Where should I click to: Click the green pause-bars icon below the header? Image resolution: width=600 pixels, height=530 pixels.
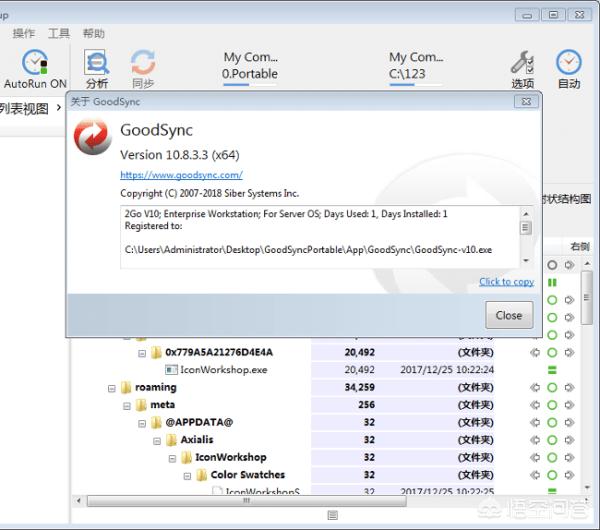552,282
